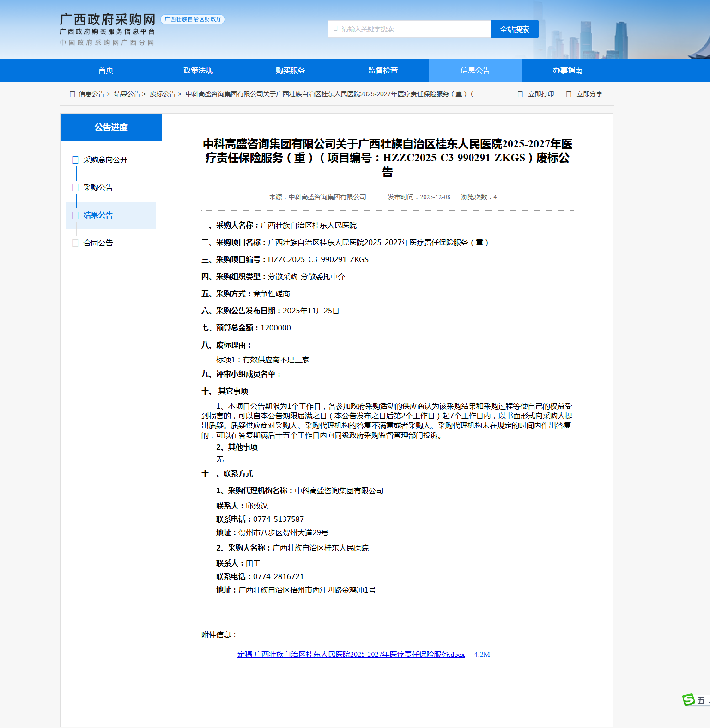Image resolution: width=710 pixels, height=728 pixels.
Task: Click the square marker beside 合同公告
Action: pos(75,243)
